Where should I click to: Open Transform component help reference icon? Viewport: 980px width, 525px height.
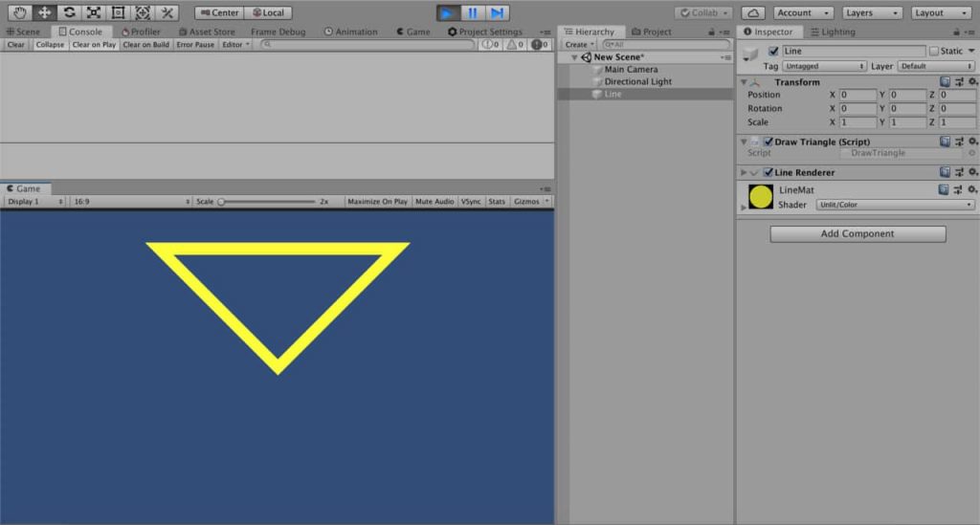(x=945, y=82)
